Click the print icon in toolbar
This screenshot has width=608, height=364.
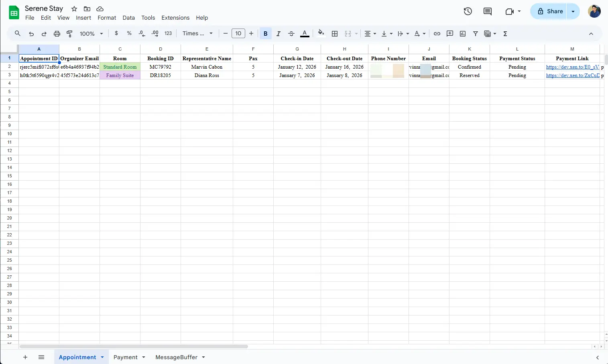point(57,34)
